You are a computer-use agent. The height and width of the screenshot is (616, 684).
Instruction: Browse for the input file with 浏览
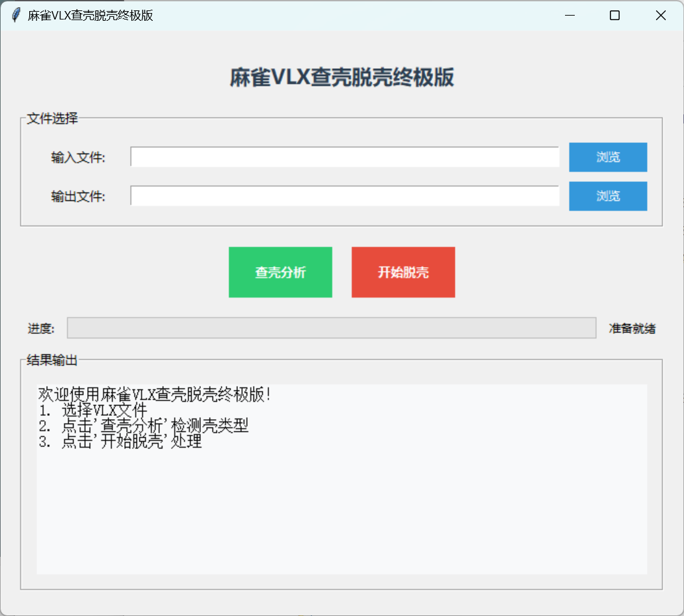pyautogui.click(x=608, y=157)
